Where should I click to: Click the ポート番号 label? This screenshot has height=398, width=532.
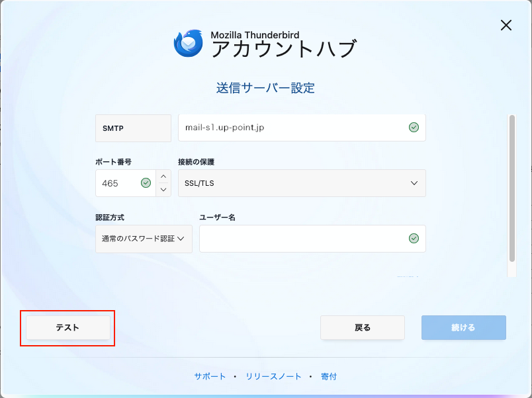click(113, 162)
